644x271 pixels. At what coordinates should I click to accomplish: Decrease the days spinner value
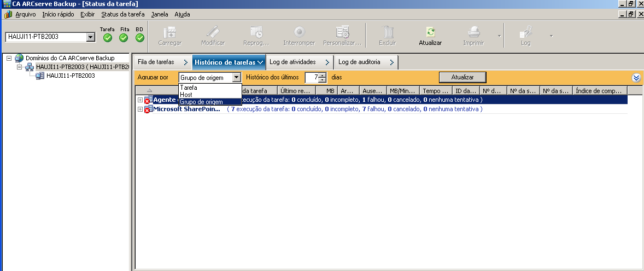click(x=323, y=80)
